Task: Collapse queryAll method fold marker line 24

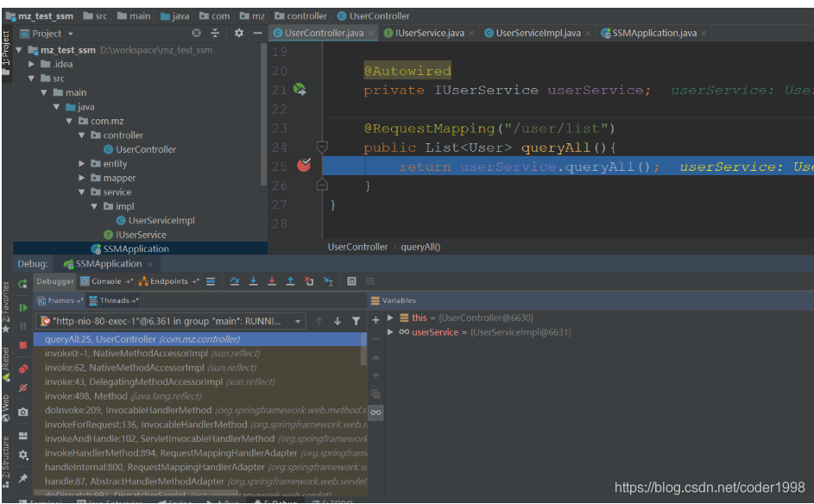Action: (x=322, y=147)
